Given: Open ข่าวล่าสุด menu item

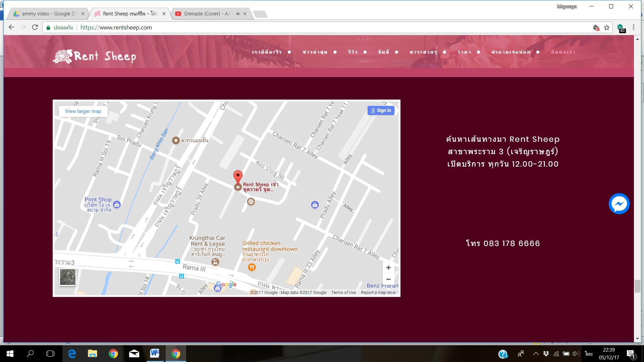Looking at the screenshot, I should [315, 52].
